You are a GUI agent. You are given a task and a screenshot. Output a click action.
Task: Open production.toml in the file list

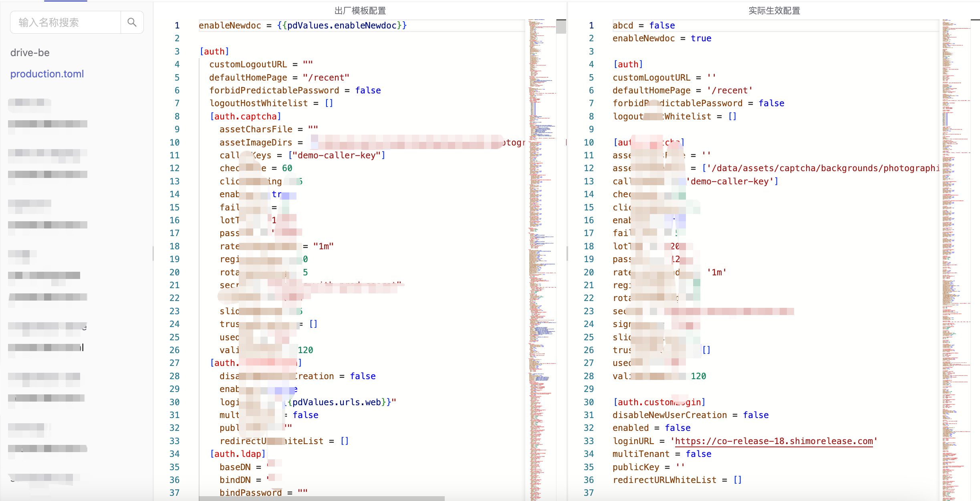pyautogui.click(x=47, y=74)
